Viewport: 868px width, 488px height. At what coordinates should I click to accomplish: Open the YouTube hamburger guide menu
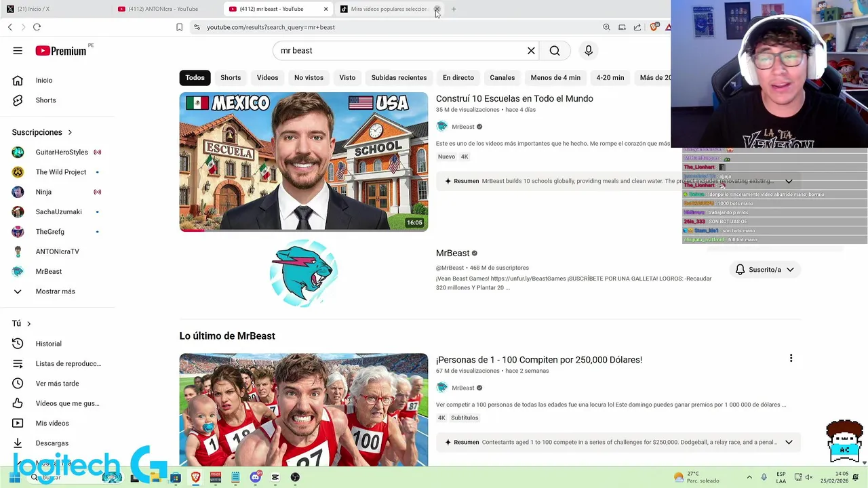[x=18, y=50]
